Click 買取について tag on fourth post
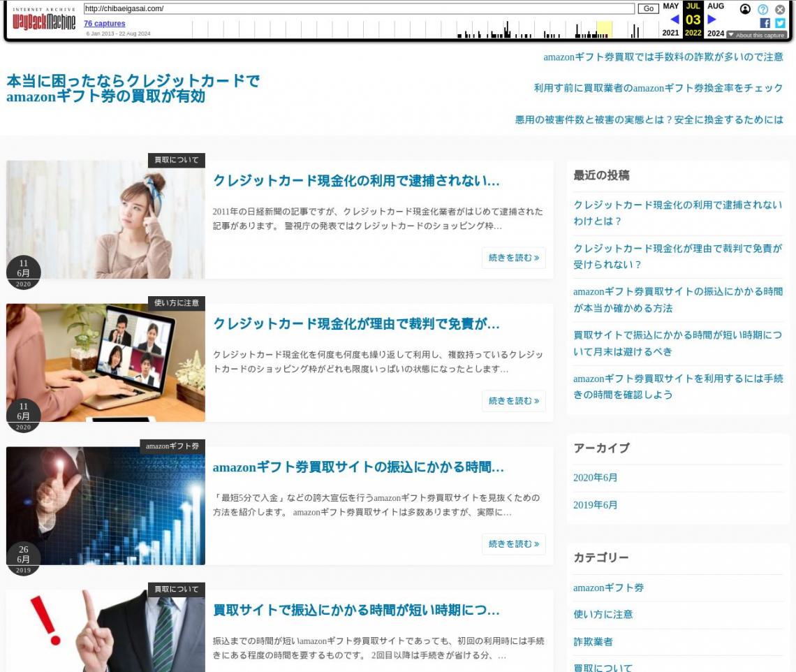 [x=177, y=589]
